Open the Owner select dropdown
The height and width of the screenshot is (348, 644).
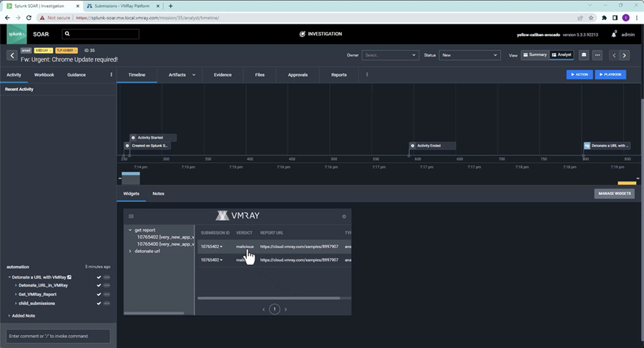pos(390,55)
